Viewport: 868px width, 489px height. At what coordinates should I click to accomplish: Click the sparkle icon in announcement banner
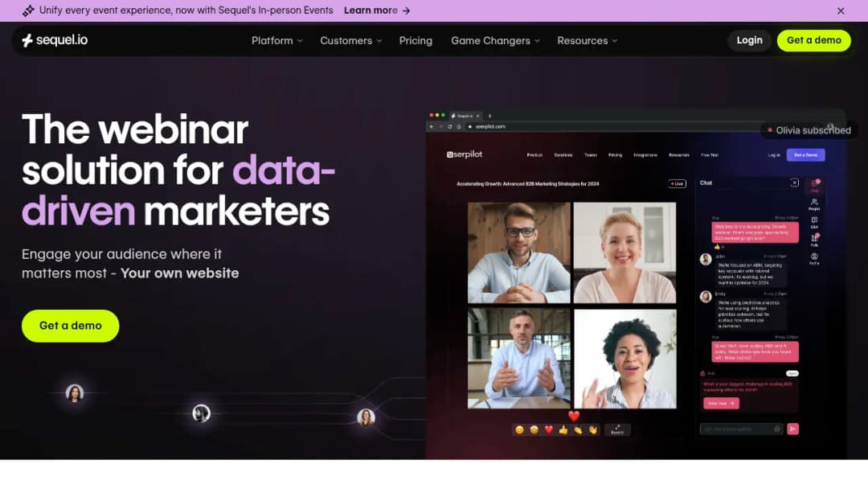28,10
